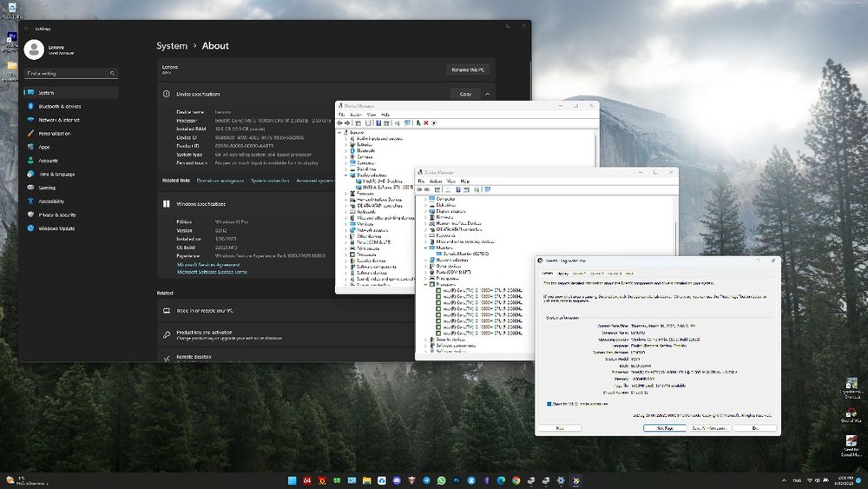
Task: Expand Bluetooth node in rear Device Manager
Action: point(346,150)
